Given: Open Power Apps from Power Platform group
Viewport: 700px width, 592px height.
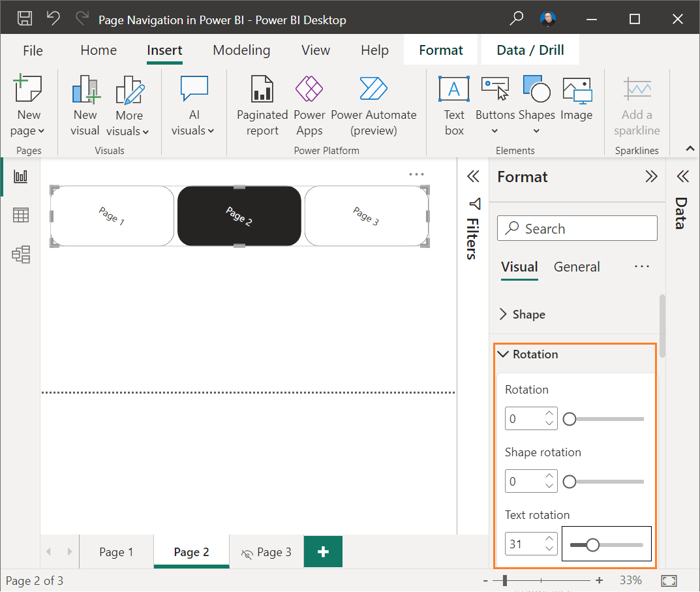Looking at the screenshot, I should [309, 104].
